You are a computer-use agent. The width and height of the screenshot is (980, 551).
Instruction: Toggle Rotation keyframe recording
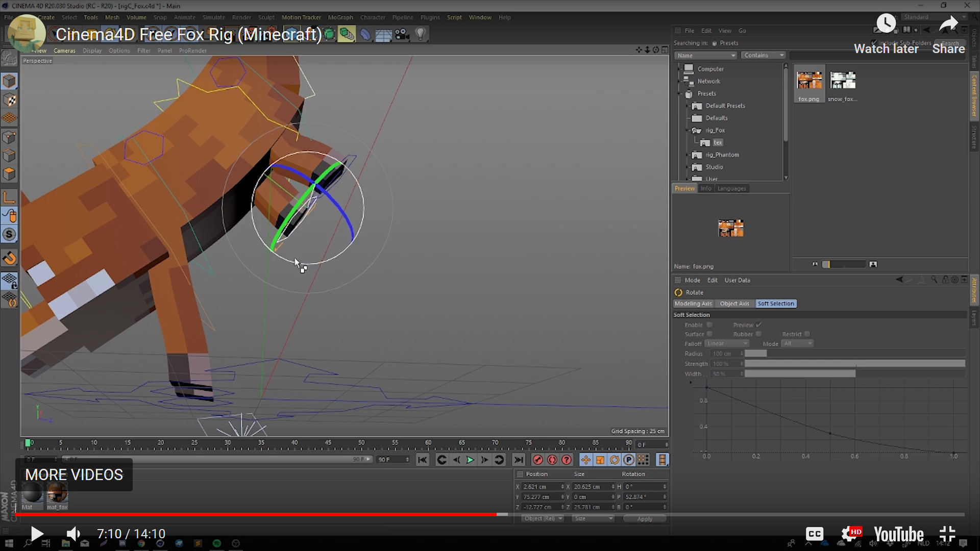click(615, 460)
